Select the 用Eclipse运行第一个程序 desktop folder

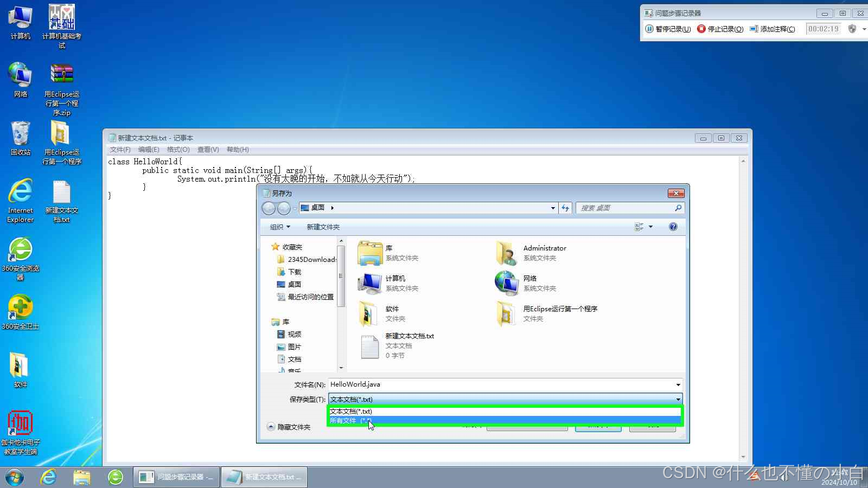(x=62, y=142)
